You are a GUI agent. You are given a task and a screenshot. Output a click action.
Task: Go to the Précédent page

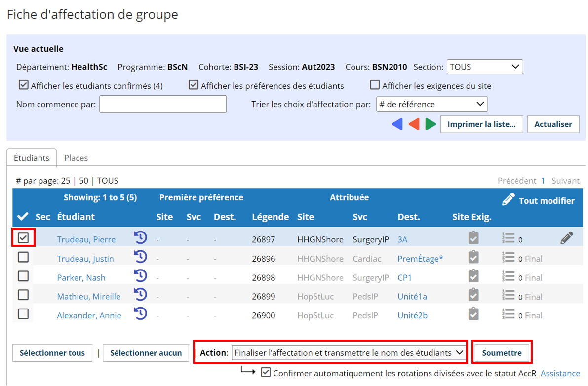tap(517, 181)
